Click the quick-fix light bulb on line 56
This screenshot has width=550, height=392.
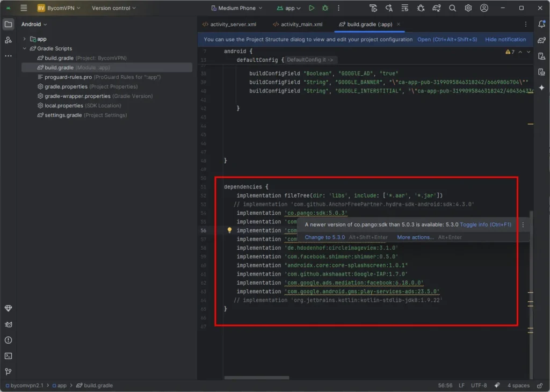click(229, 230)
